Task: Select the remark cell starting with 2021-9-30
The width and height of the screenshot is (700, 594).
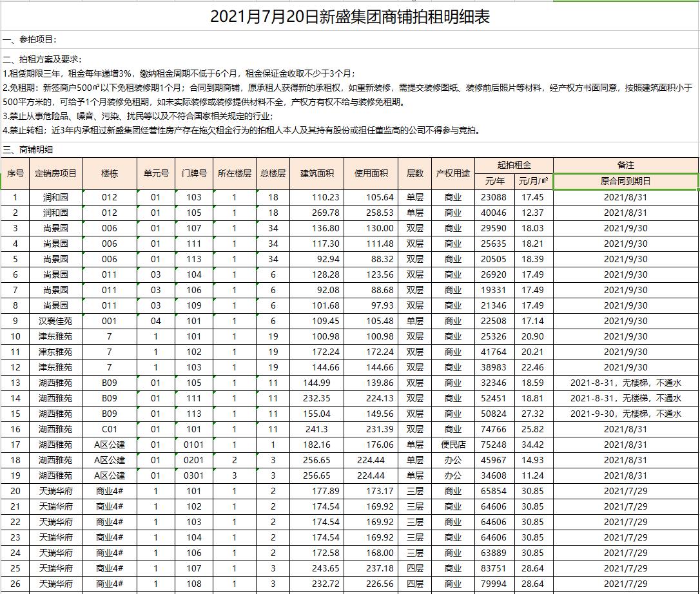Action: 625,414
